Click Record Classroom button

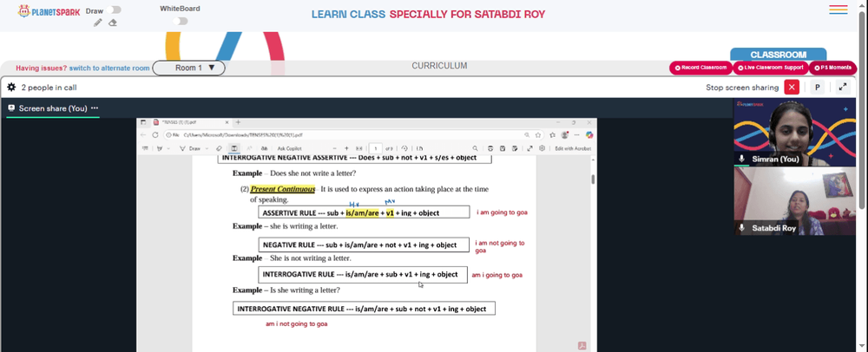pos(700,68)
